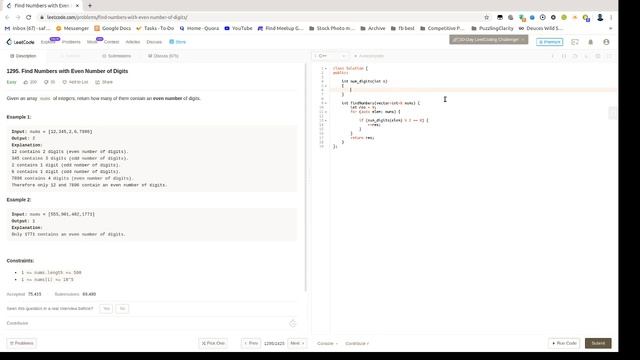
Task: Show more bookmarks with the overflow chevron
Action: [611, 28]
